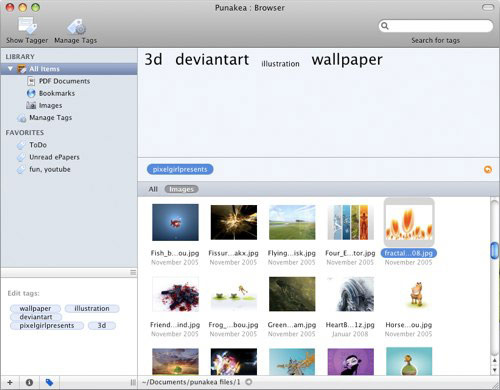Image resolution: width=500 pixels, height=390 pixels.
Task: Select the HeartB...1z.jpg thumbnail
Action: click(350, 294)
